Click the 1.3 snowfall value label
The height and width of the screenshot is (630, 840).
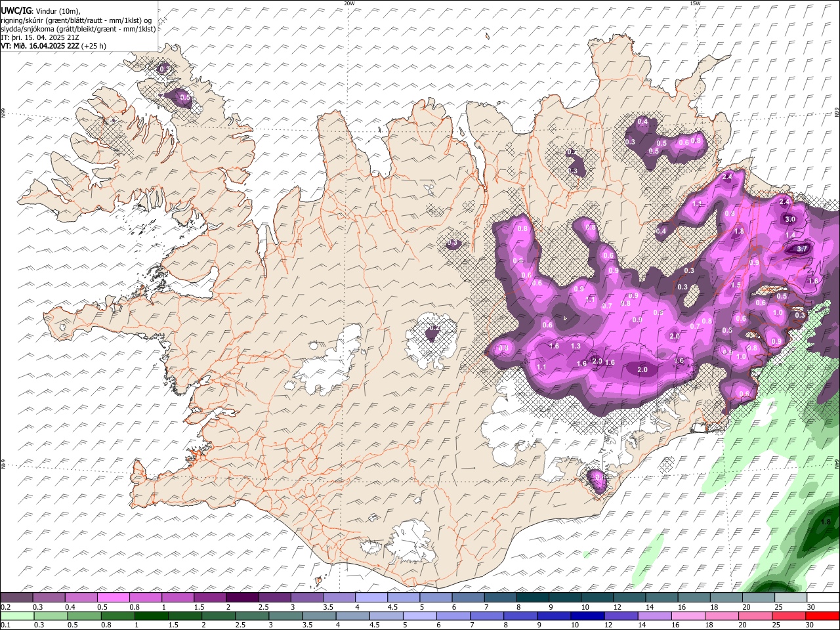[576, 346]
